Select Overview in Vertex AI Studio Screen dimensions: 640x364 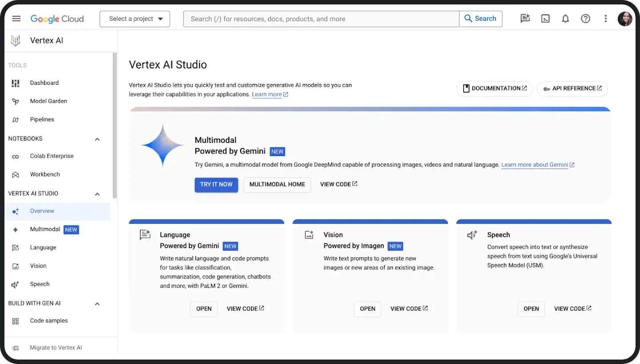[42, 211]
